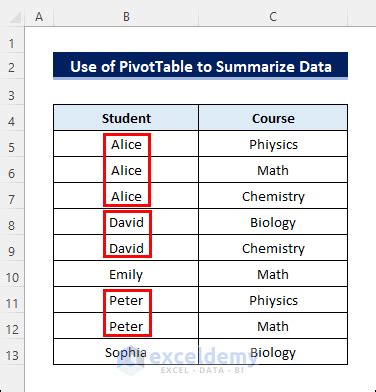Select column A header
376x392 pixels.
tap(39, 17)
